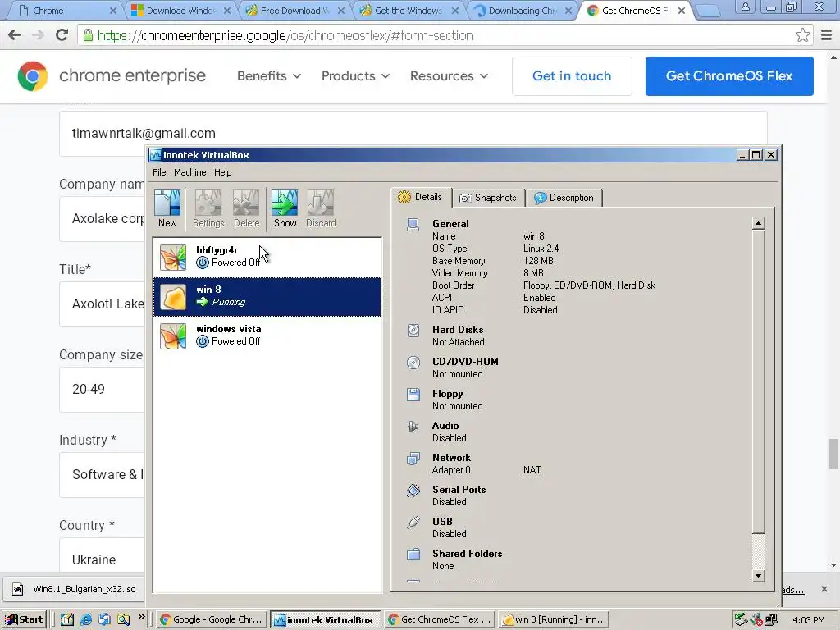Click the Chrome reload page icon
Viewport: 840px width, 630px height.
[x=62, y=35]
